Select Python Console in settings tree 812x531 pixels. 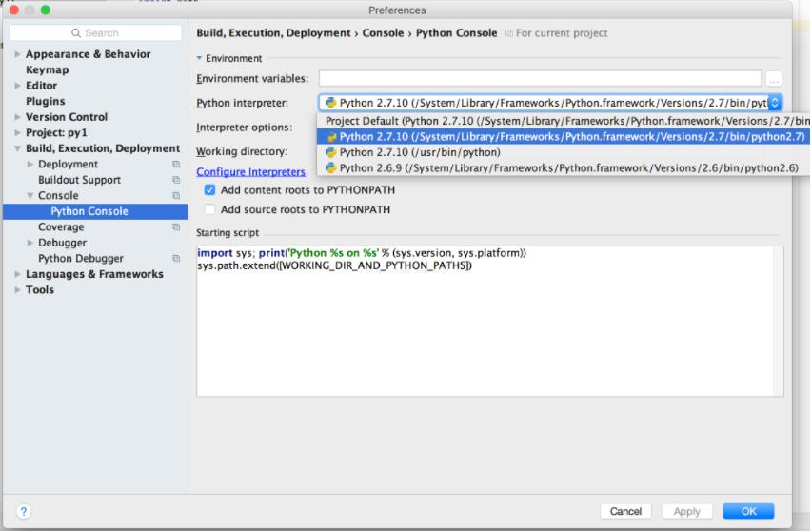95,211
